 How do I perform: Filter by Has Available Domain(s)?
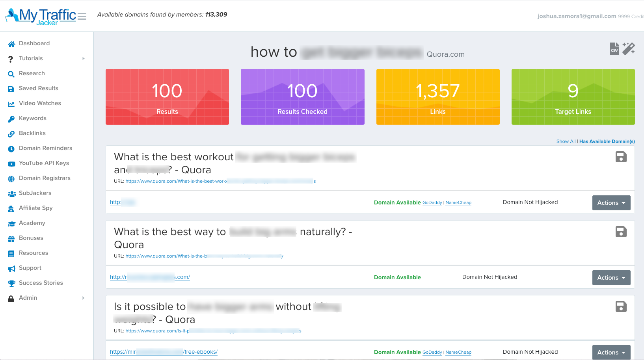[x=607, y=141]
